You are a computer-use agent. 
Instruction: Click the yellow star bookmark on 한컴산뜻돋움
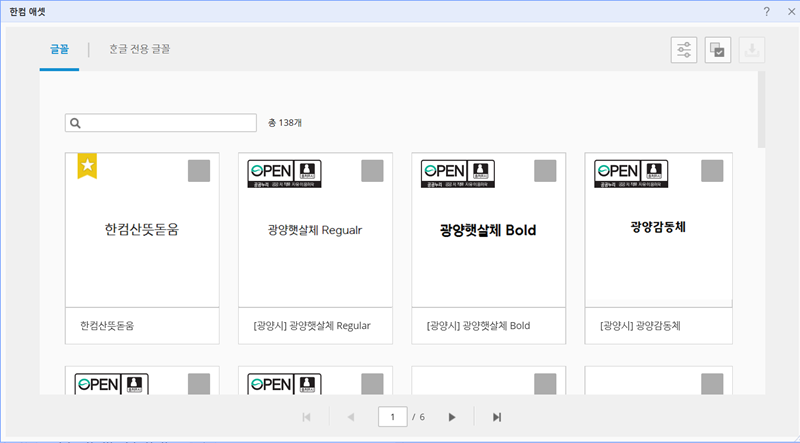click(87, 166)
